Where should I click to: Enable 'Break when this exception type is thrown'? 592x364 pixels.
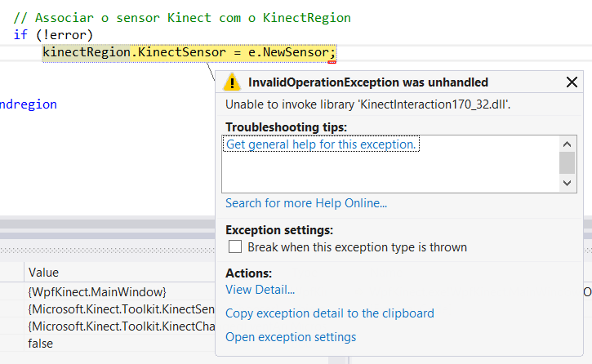(x=235, y=247)
